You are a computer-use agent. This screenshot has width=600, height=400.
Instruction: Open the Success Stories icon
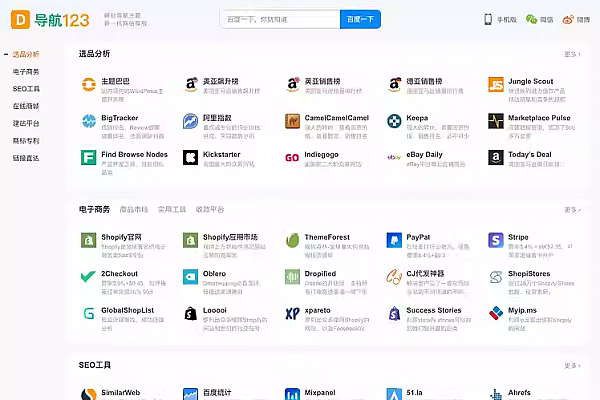coord(394,313)
